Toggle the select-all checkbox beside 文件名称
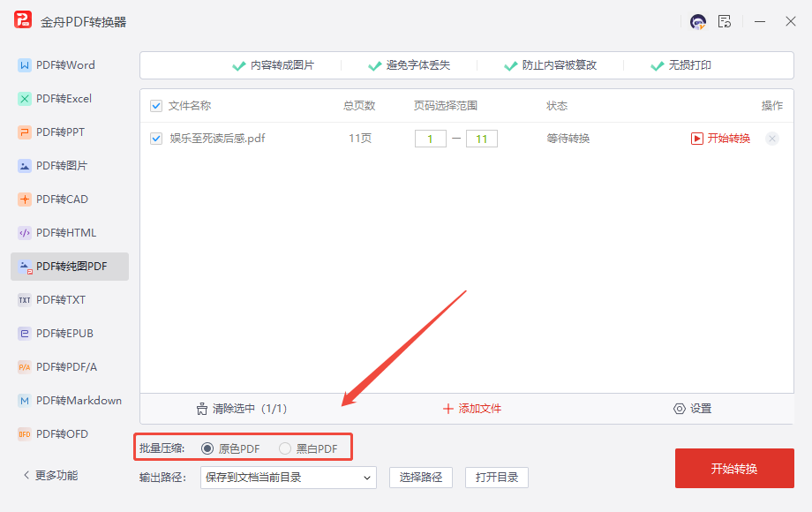812x512 pixels. tap(156, 106)
